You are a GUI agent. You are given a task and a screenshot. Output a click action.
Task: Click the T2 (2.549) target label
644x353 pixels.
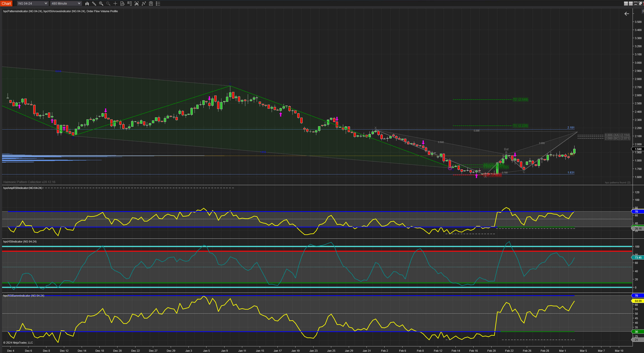tap(520, 100)
